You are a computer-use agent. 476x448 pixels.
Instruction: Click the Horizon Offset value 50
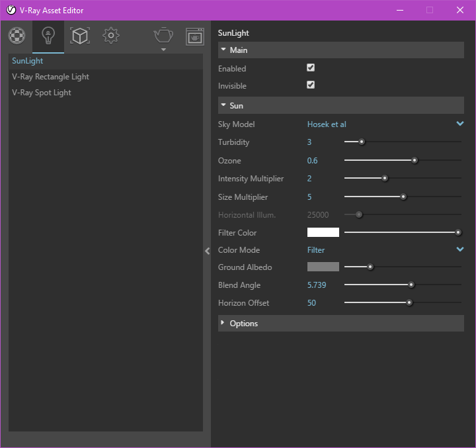coord(311,302)
